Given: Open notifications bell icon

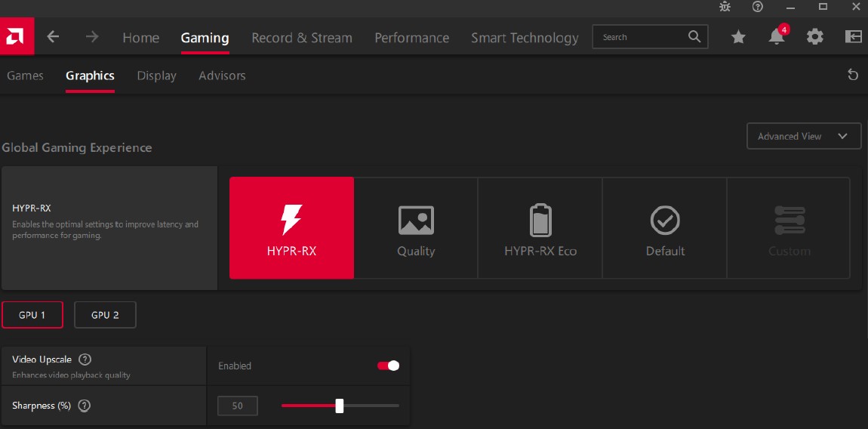Looking at the screenshot, I should 776,37.
